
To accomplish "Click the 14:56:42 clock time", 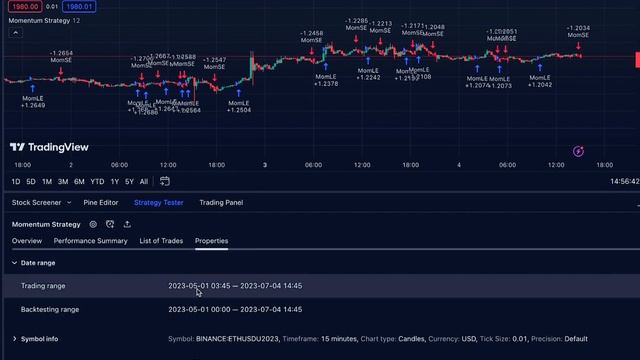I will 625,181.
